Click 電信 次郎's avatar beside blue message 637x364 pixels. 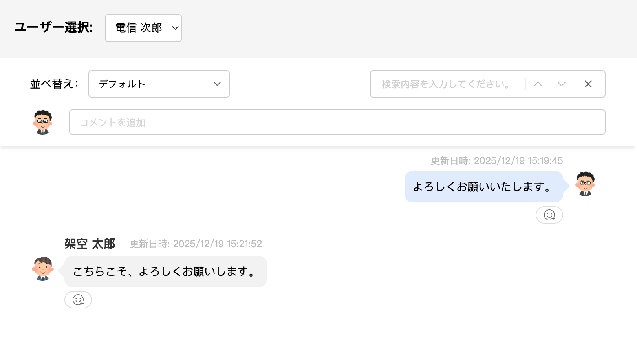[585, 184]
